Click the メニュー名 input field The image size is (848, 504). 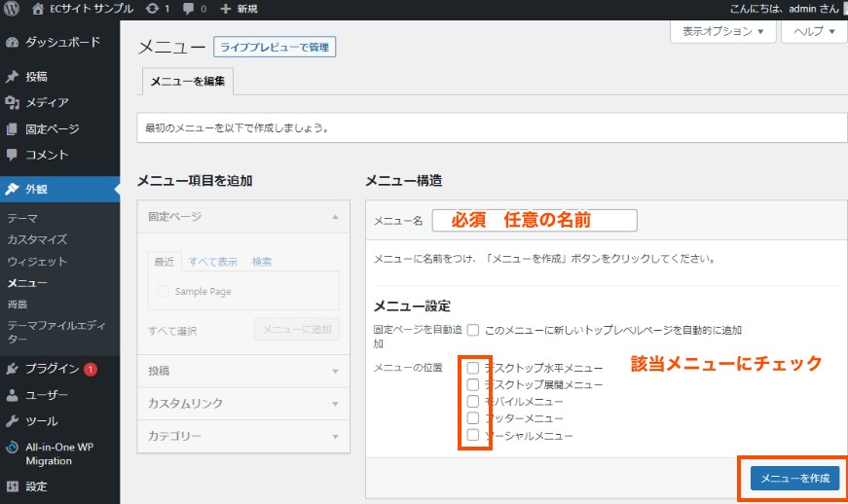[534, 221]
